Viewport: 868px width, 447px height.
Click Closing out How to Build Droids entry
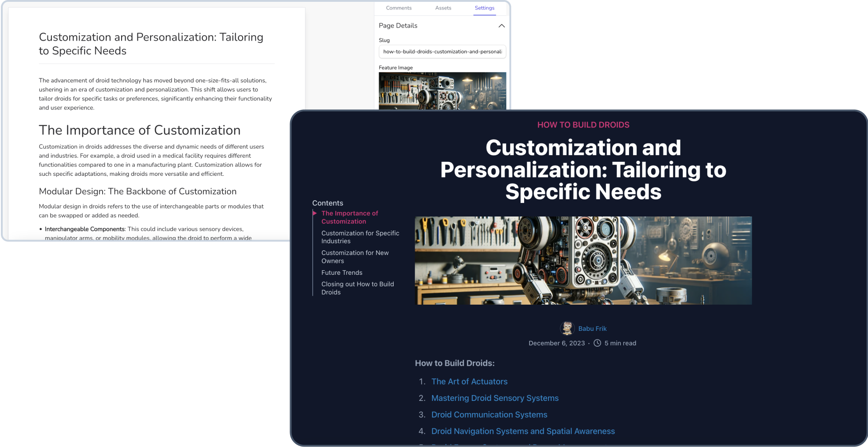(357, 288)
